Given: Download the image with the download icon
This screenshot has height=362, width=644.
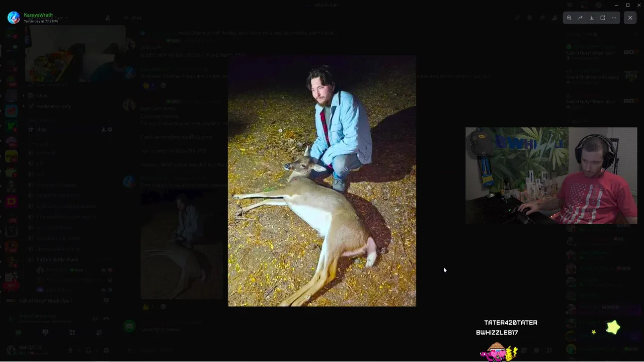Looking at the screenshot, I should click(592, 18).
